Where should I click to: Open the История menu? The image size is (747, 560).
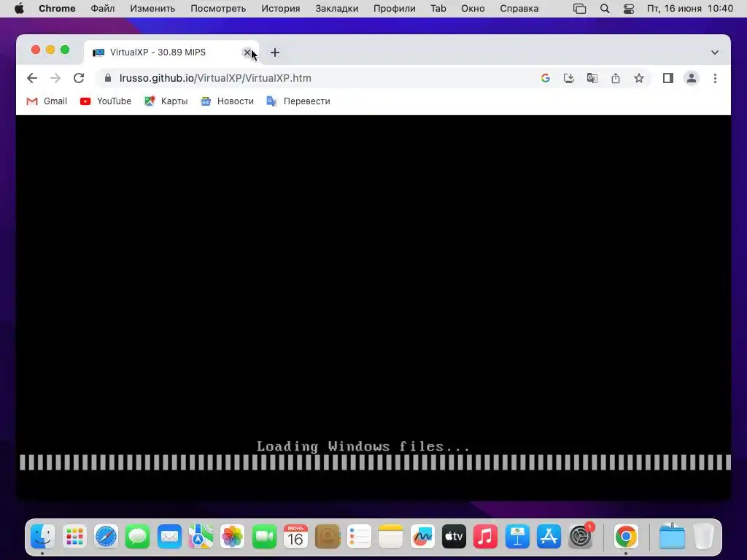(x=281, y=9)
